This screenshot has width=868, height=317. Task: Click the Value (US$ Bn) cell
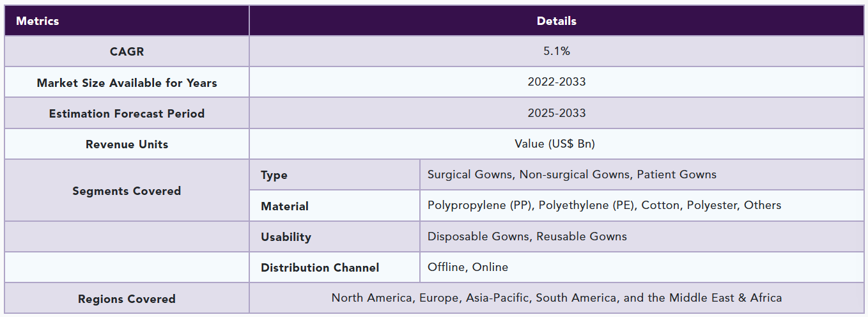[555, 144]
